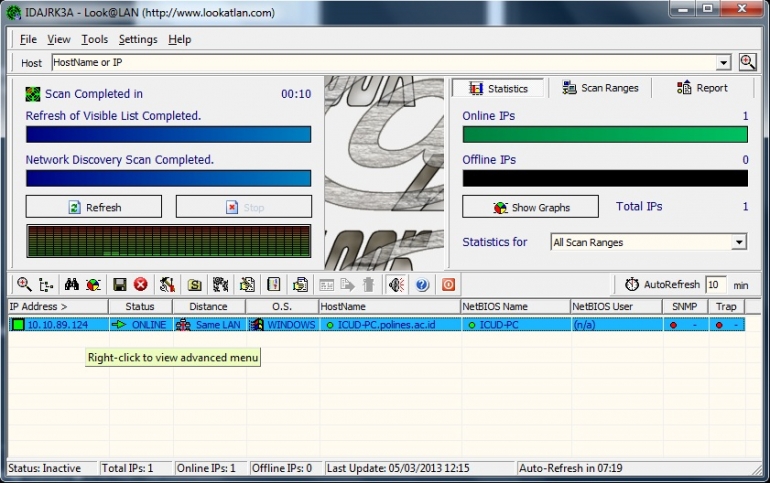
Task: Sort by O.S. column header
Action: click(282, 306)
